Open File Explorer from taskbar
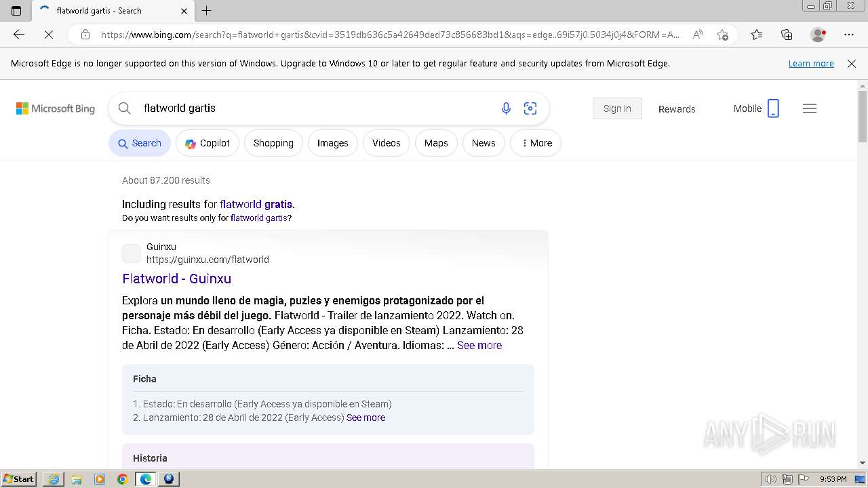Viewport: 868px width, 488px height. (77, 479)
